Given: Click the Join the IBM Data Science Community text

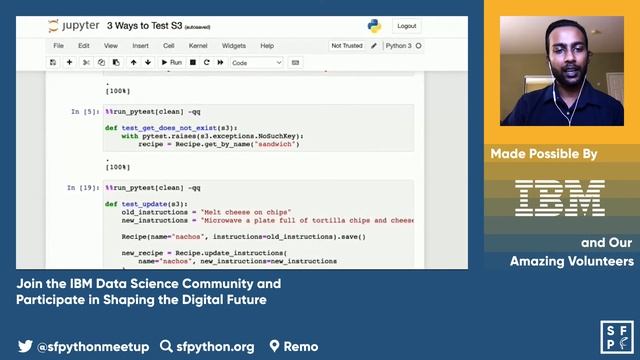Looking at the screenshot, I should point(149,291).
